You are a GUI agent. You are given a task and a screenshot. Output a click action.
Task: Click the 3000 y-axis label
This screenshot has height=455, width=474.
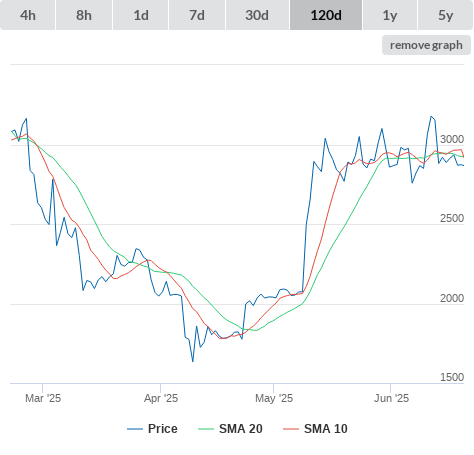452,139
